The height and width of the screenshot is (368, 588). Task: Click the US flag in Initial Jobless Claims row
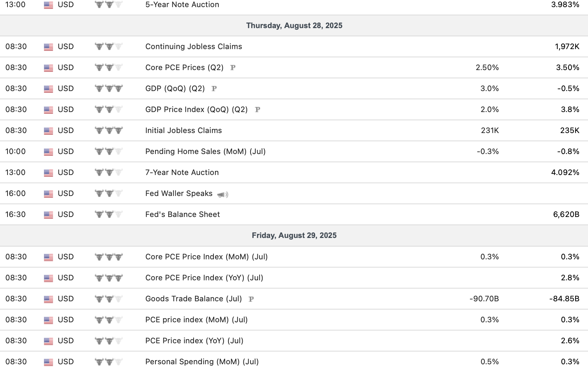pos(48,131)
